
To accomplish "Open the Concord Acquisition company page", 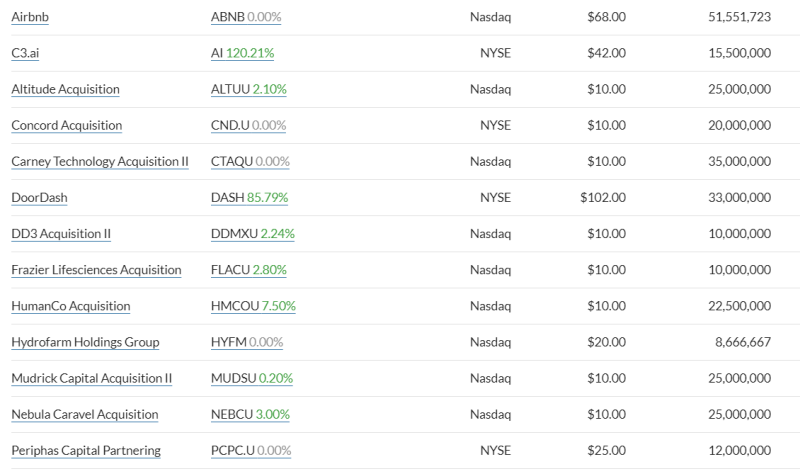I will pos(67,126).
